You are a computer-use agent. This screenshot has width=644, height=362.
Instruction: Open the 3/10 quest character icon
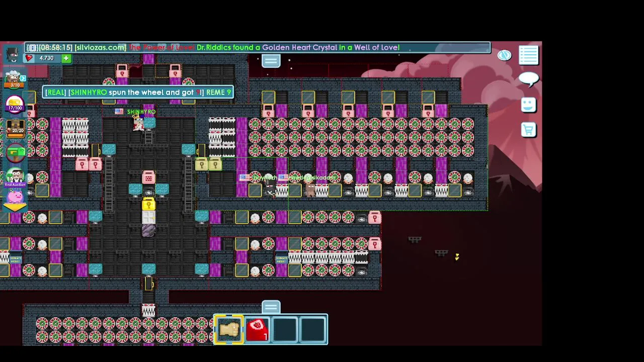[13, 79]
